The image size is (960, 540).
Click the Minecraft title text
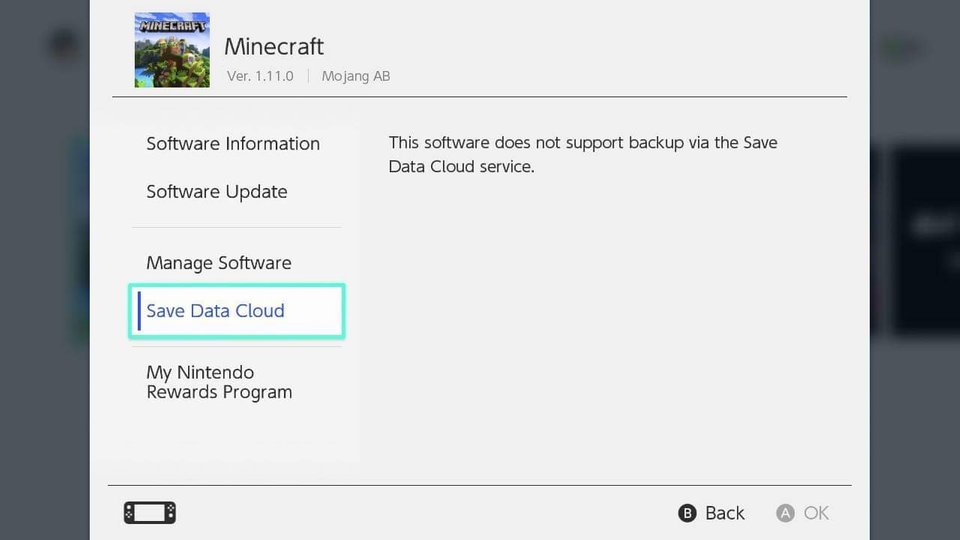pos(274,47)
